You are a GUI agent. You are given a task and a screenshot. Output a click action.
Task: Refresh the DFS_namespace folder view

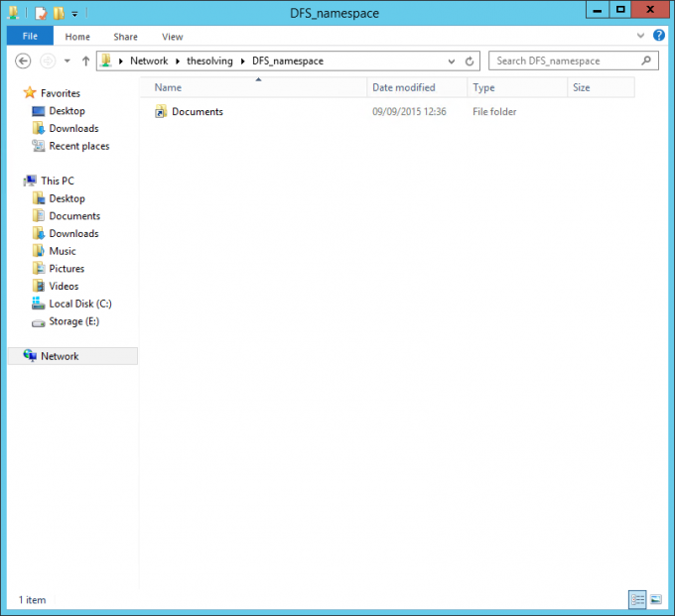[x=469, y=61]
